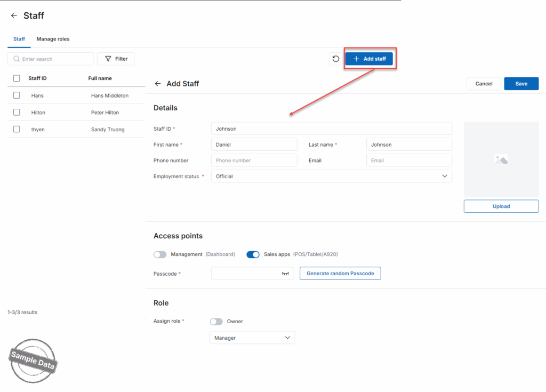Screen dimensions: 546x392
Task: Click the back arrow beside Add Staff
Action: coord(158,84)
